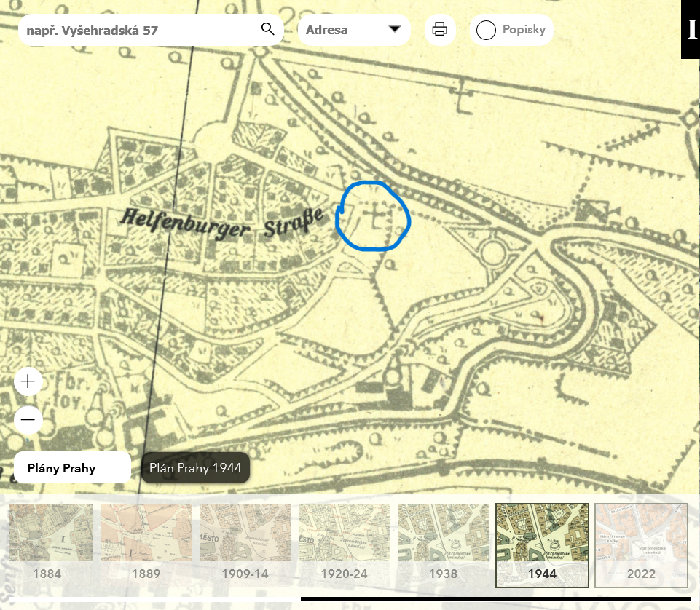
Task: Click the Plán Prahy 1944 tooltip label
Action: tap(195, 468)
